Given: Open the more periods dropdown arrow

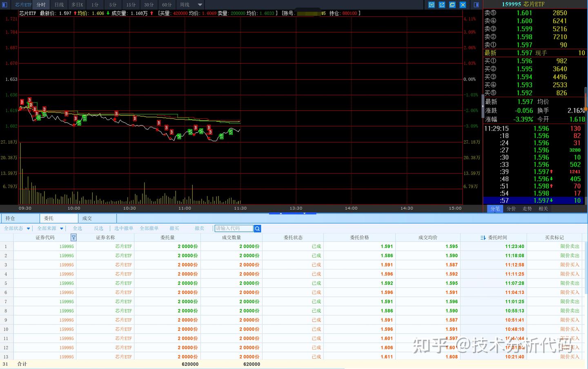Looking at the screenshot, I should (200, 5).
